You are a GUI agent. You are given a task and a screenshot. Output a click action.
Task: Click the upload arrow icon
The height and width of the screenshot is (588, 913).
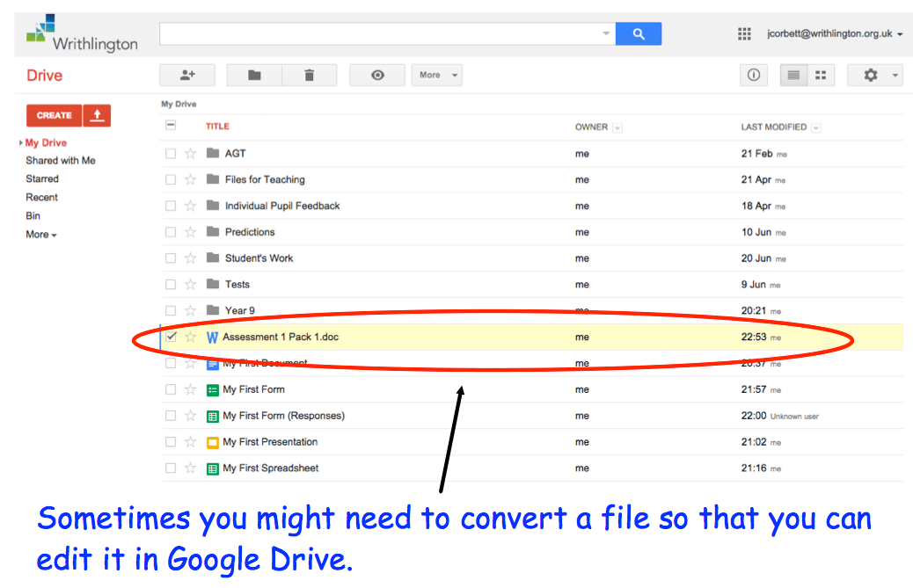98,115
